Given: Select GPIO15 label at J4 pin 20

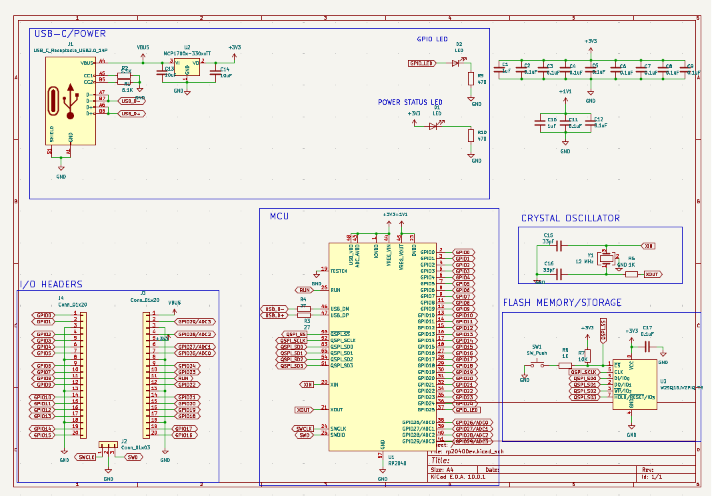Looking at the screenshot, I should point(42,435).
